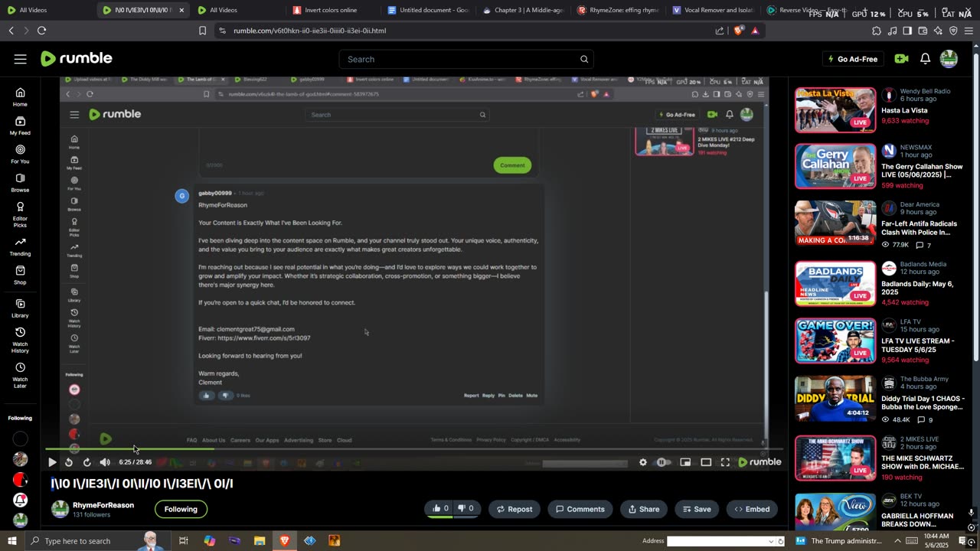The height and width of the screenshot is (551, 980).
Task: Open Library in the sidebar
Action: coord(20,308)
